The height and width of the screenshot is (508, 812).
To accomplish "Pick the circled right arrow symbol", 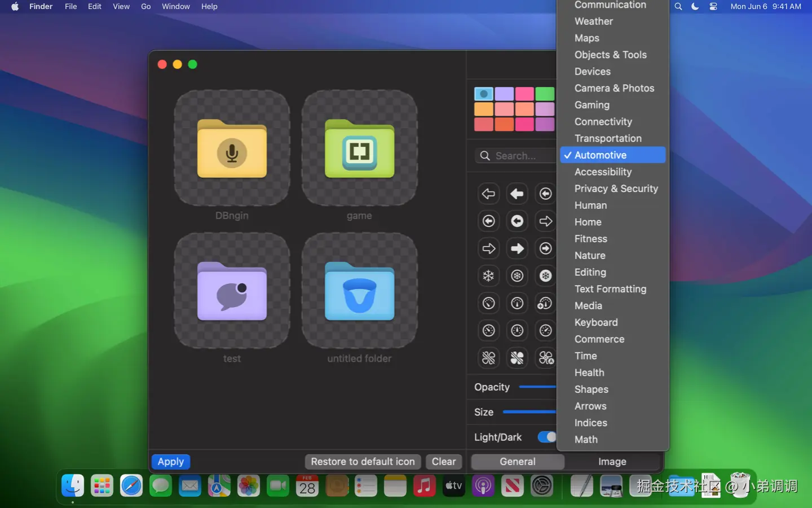I will click(x=545, y=248).
